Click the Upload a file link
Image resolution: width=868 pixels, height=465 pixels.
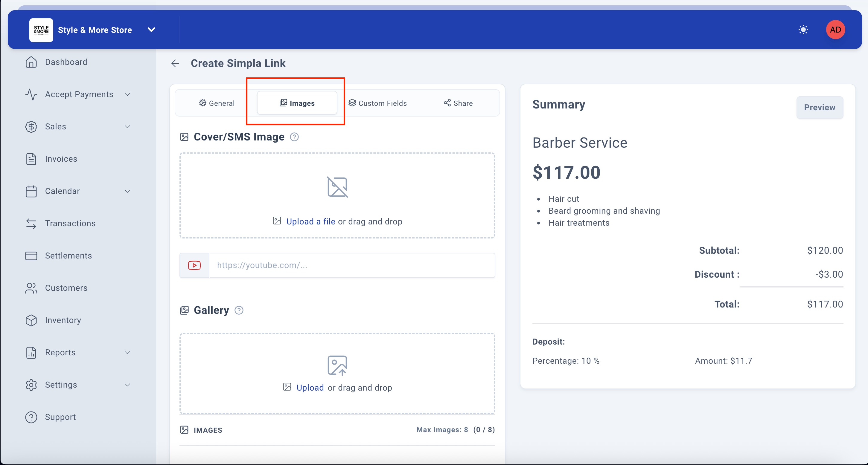point(310,221)
